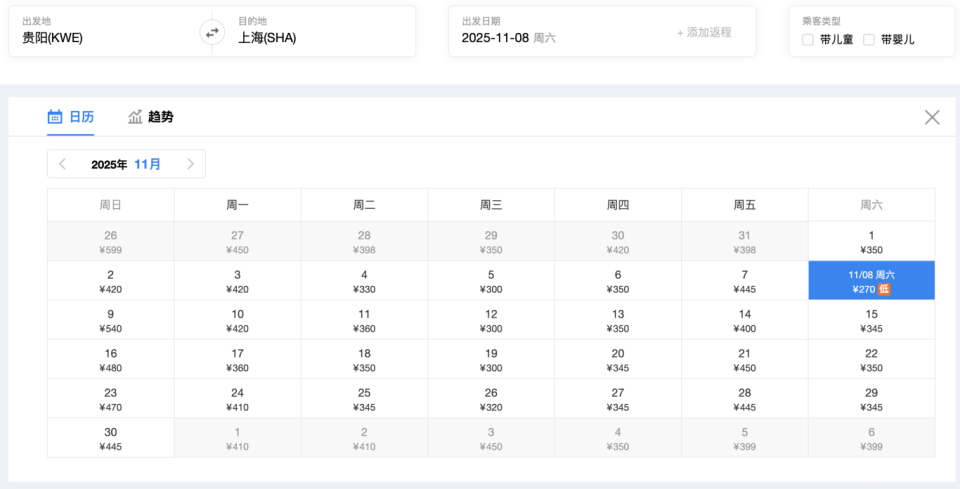Image resolution: width=960 pixels, height=489 pixels.
Task: Click the calendar icon beside 日历
Action: [55, 117]
